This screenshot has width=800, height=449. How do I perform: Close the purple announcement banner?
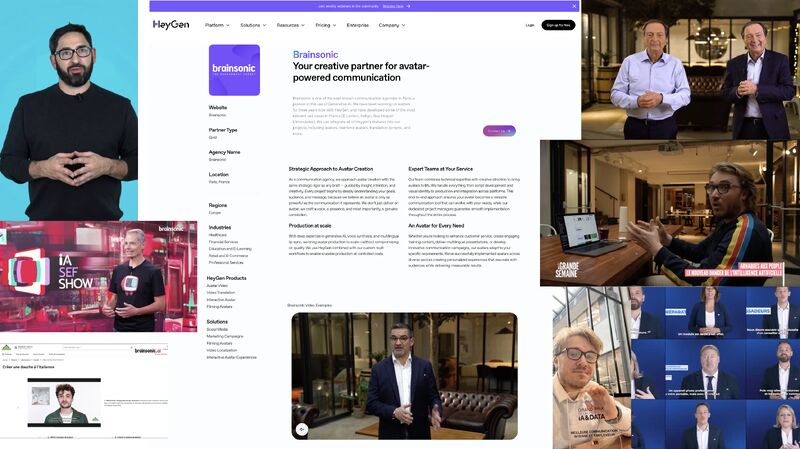[x=574, y=6]
